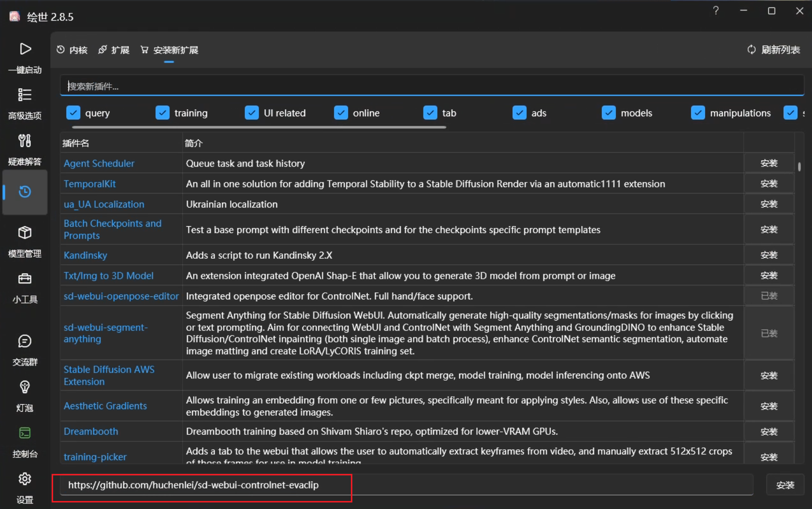Image resolution: width=812 pixels, height=509 pixels.
Task: Uncheck the manipulations filter checkbox
Action: point(698,113)
